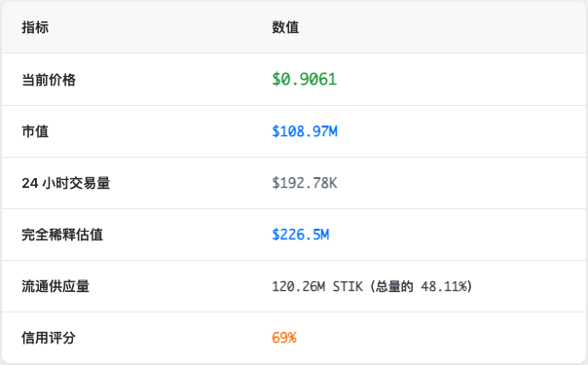
Task: Select the 信用评分 row label
Action: [49, 338]
